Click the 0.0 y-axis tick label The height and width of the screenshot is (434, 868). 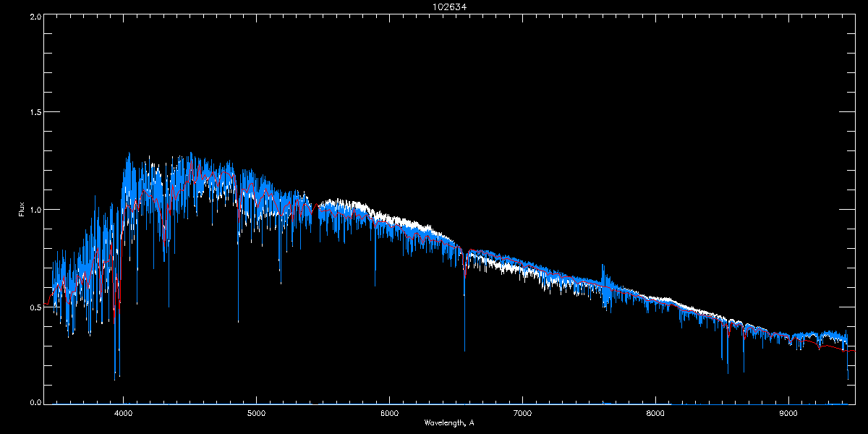click(x=35, y=402)
